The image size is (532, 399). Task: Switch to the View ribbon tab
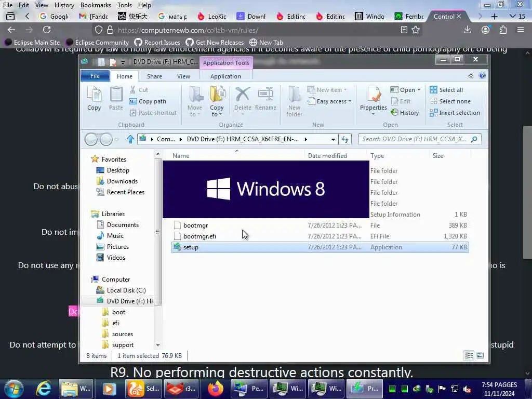click(183, 76)
